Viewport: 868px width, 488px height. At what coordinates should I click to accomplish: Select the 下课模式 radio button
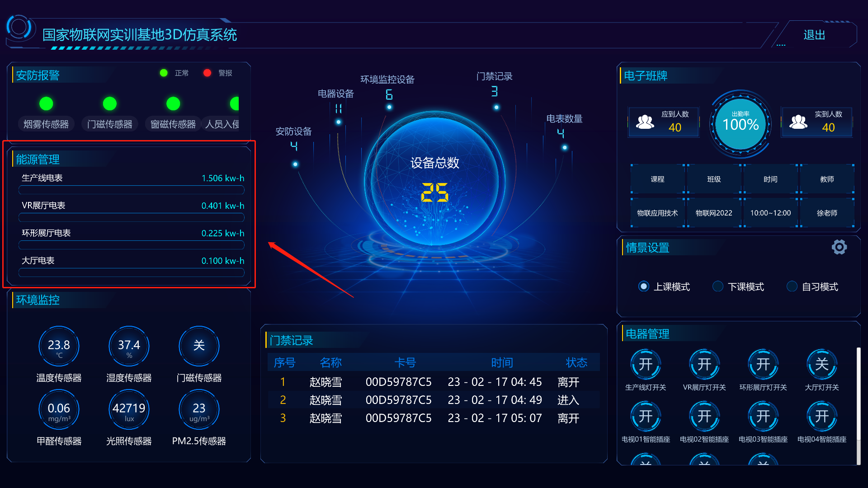pos(718,286)
